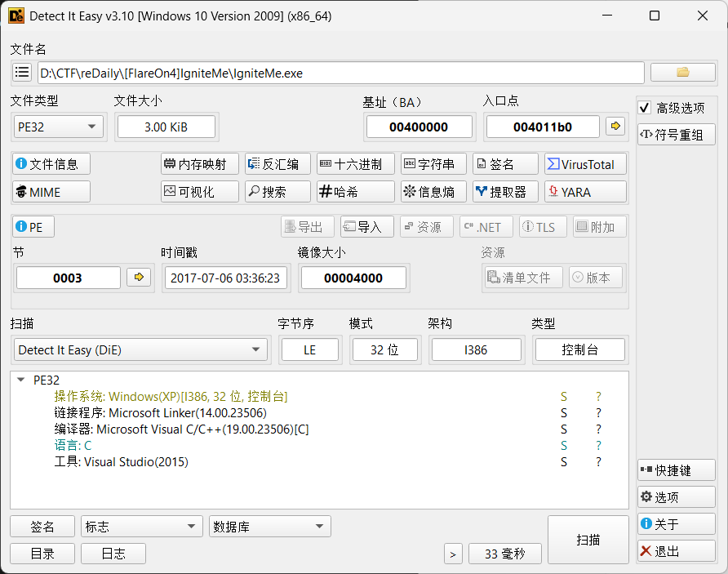Open 内存映射 memory map

pyautogui.click(x=200, y=164)
